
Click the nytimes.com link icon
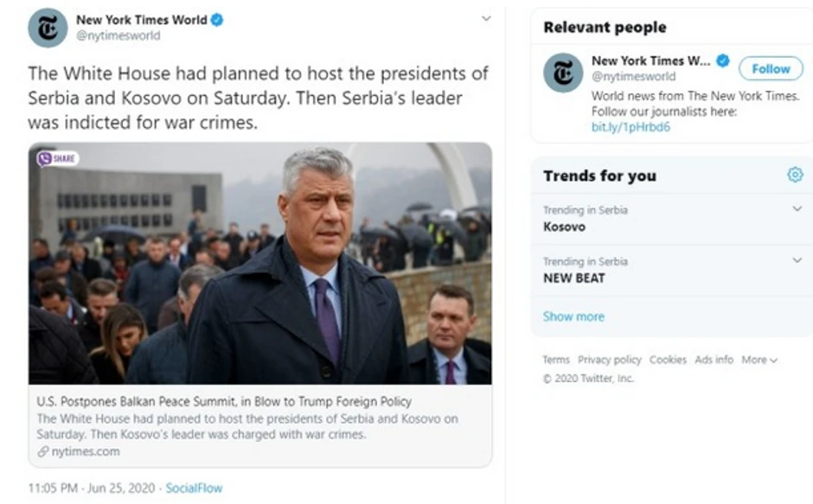(42, 451)
